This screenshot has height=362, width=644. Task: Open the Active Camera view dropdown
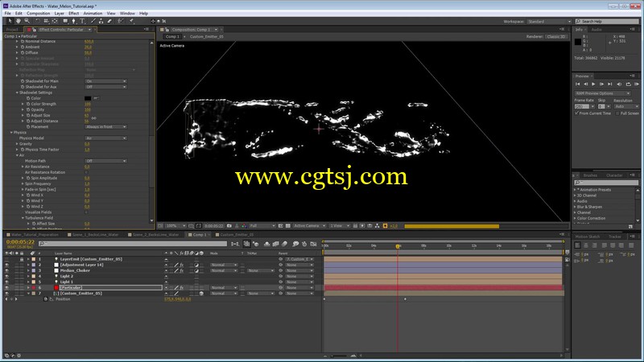pos(309,226)
